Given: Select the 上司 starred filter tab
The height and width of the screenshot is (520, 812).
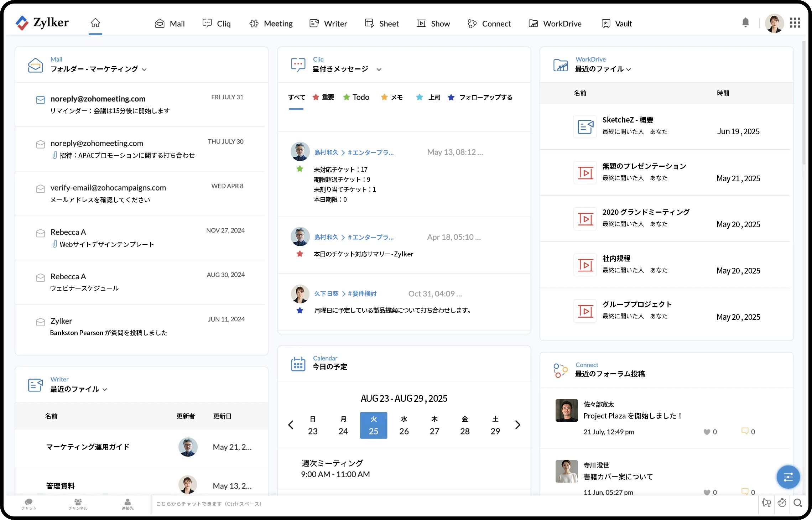Looking at the screenshot, I should click(428, 97).
